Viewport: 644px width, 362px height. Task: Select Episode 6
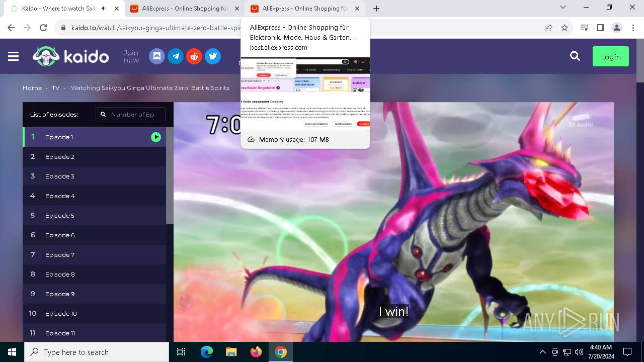tap(94, 235)
